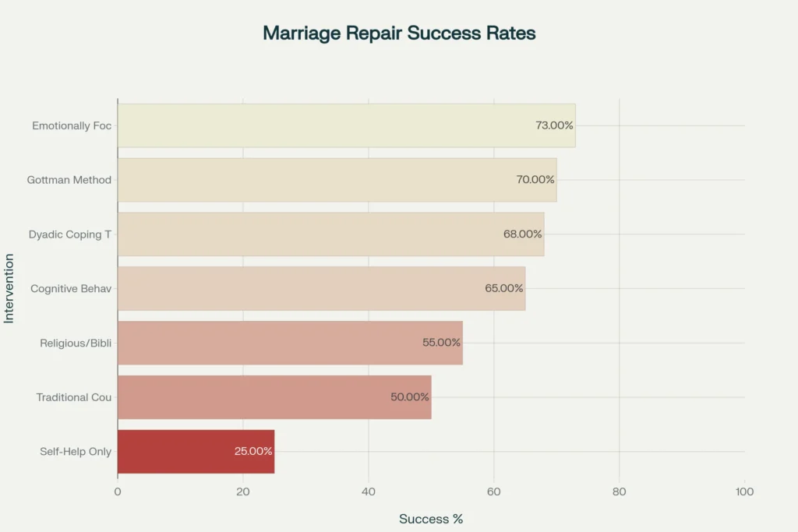The width and height of the screenshot is (798, 532).
Task: Select the 68.00% data label
Action: [523, 234]
